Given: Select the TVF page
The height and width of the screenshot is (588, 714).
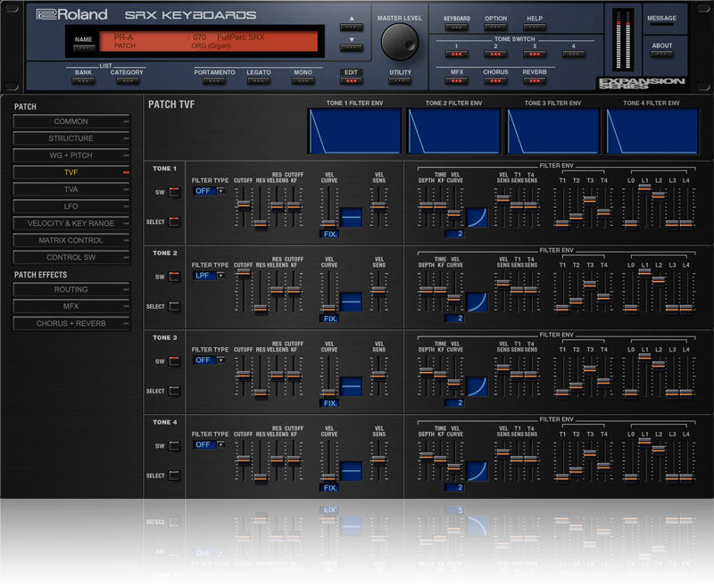Looking at the screenshot, I should [71, 172].
